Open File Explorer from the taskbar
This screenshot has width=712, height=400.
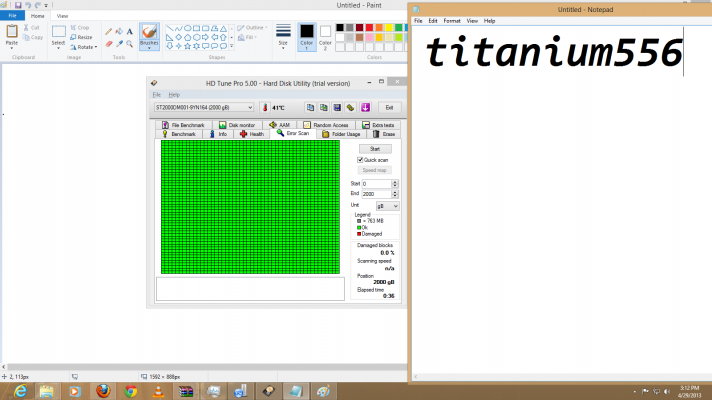[47, 391]
